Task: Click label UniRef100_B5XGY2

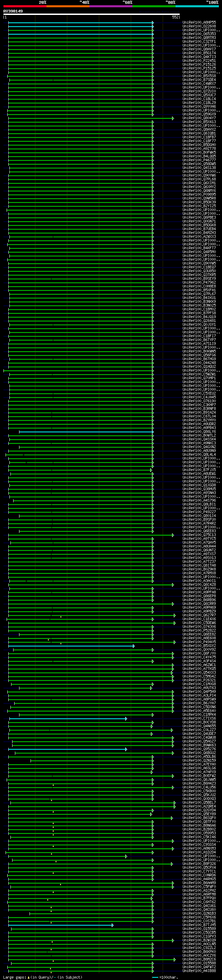Action: pyautogui.click(x=199, y=646)
